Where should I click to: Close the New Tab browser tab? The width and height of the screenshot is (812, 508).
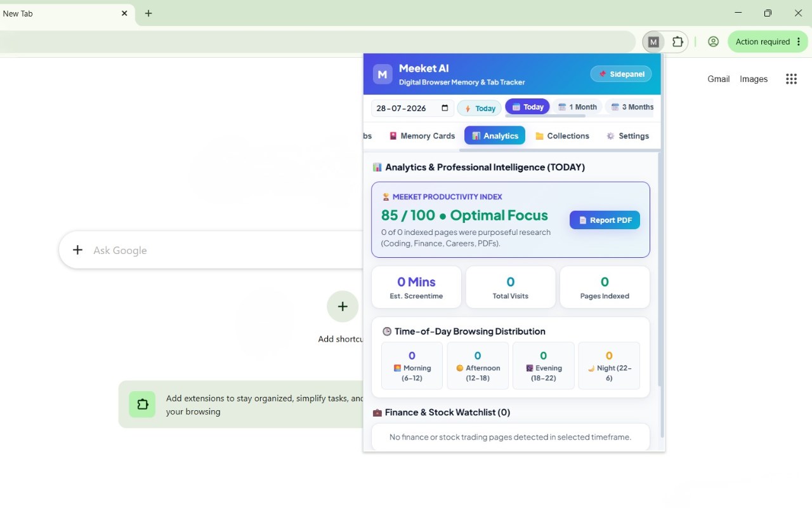point(124,13)
